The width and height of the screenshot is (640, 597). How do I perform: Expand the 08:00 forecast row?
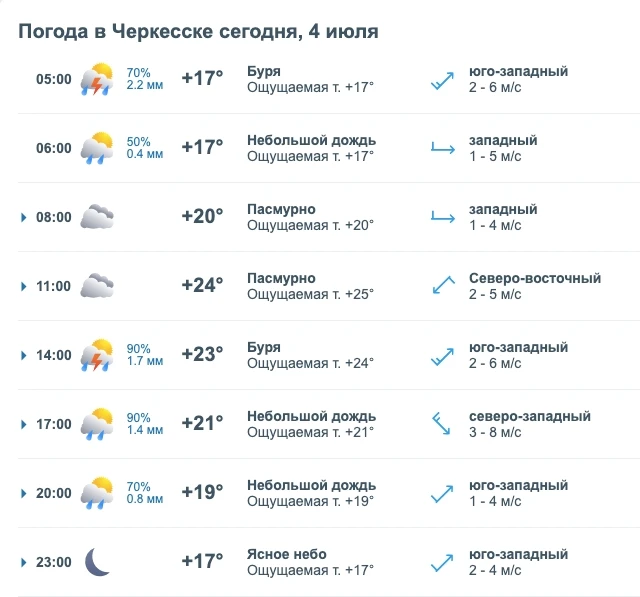point(24,217)
